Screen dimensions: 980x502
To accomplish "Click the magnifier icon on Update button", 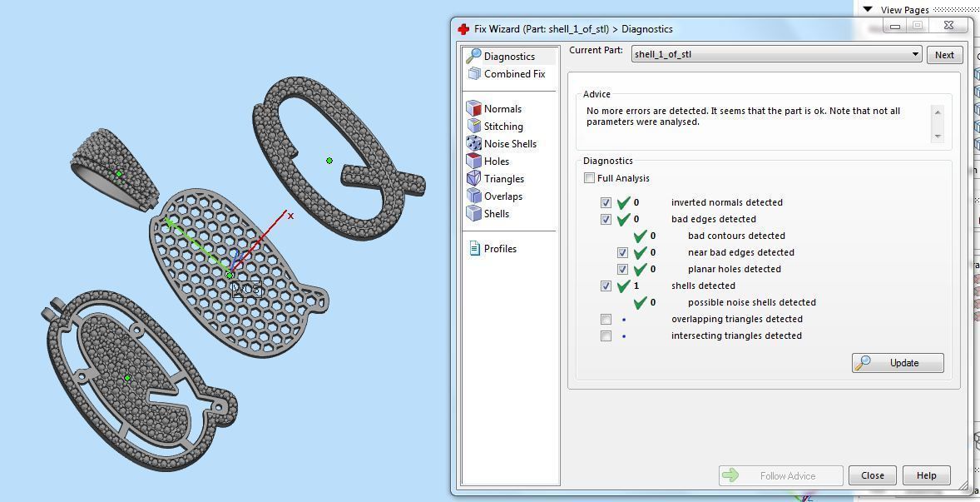I will coord(864,363).
